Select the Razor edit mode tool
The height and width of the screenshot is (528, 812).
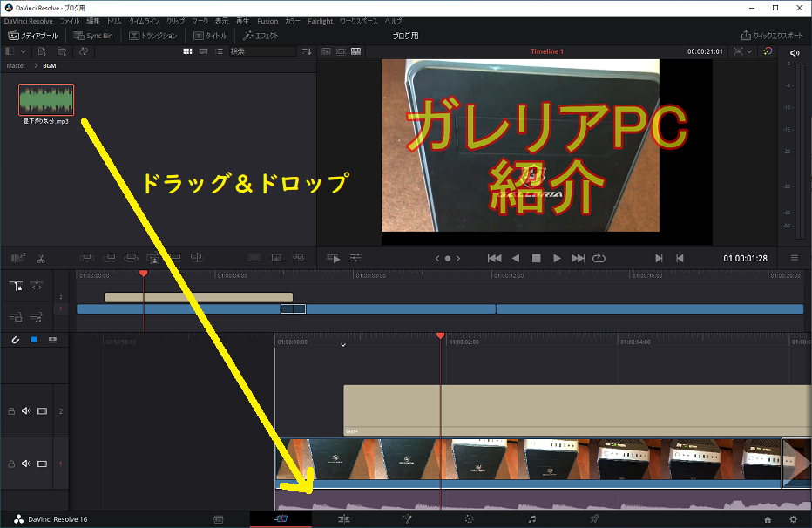[39, 258]
